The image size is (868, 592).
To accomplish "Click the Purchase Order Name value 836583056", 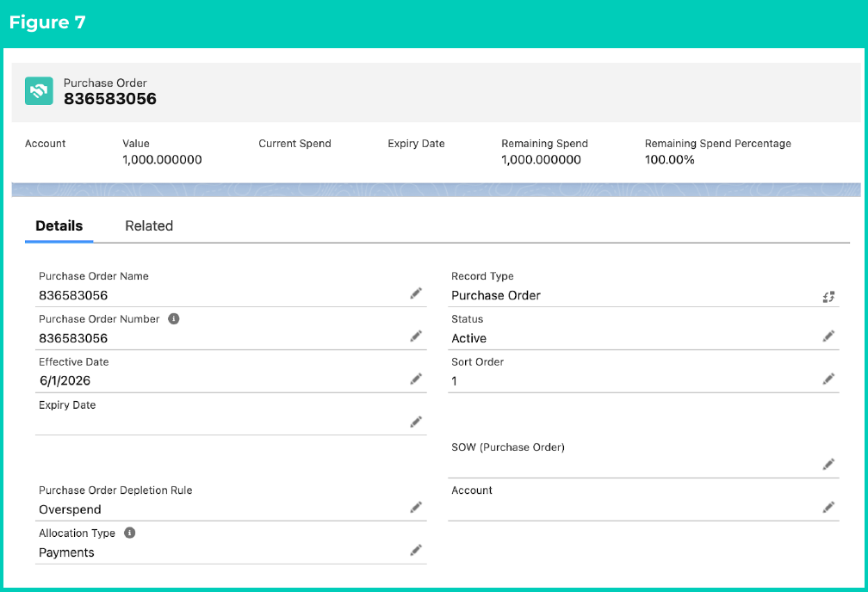I will pos(73,295).
